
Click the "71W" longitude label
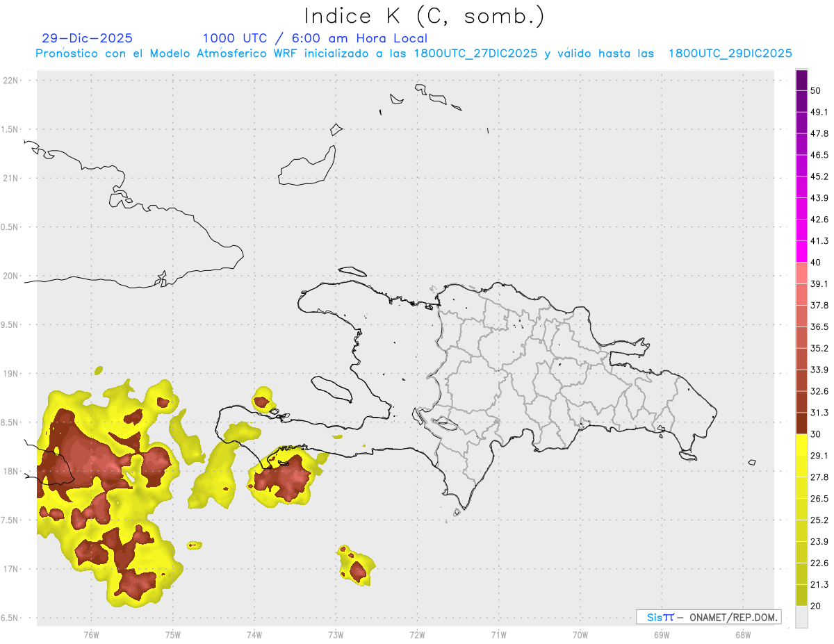coord(498,635)
